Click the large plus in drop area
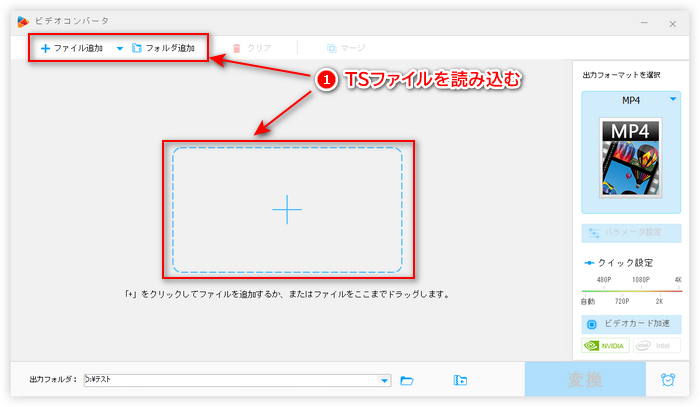700x407 pixels. click(287, 209)
